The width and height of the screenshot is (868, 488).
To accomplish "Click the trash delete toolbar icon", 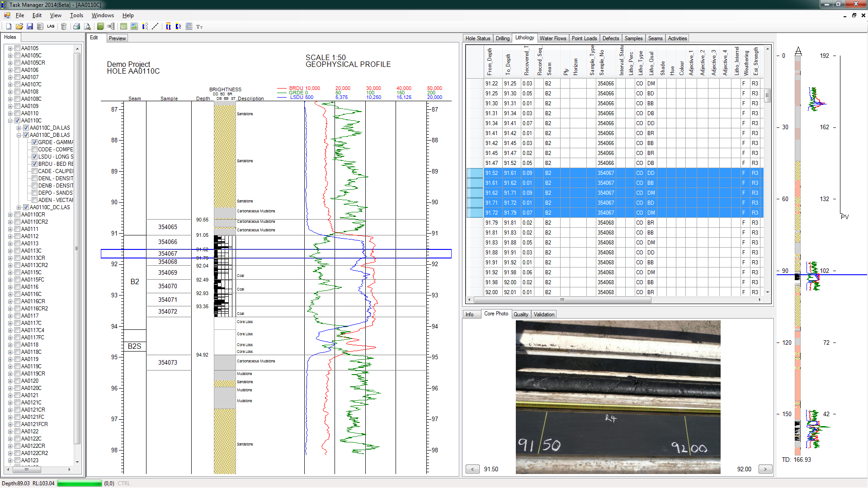I will coord(64,27).
